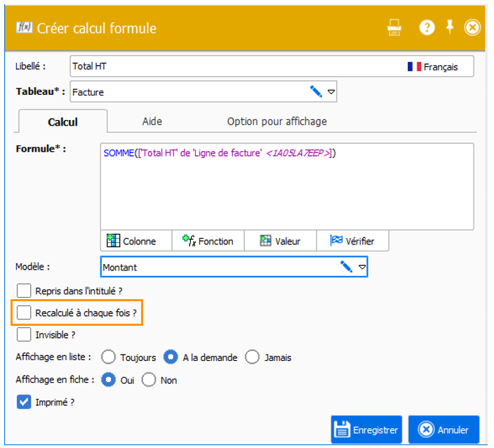
Task: Expand the Tableau dropdown arrow
Action: [332, 91]
